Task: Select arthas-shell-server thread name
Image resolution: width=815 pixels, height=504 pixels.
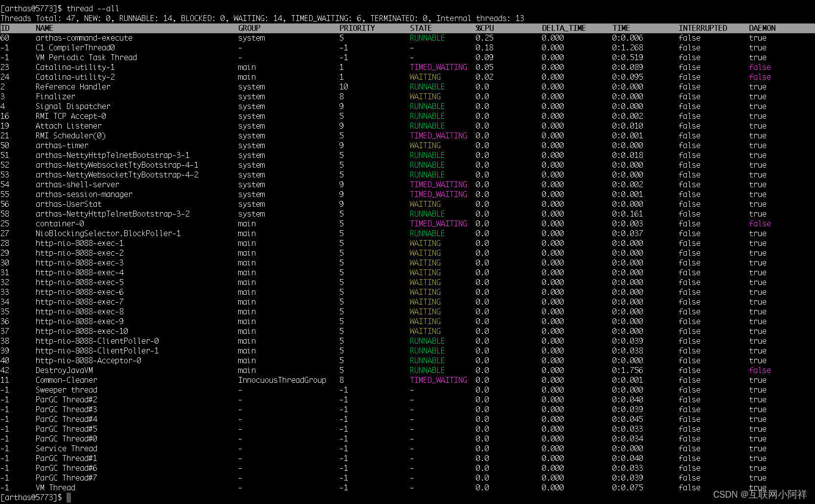Action: pyautogui.click(x=77, y=184)
